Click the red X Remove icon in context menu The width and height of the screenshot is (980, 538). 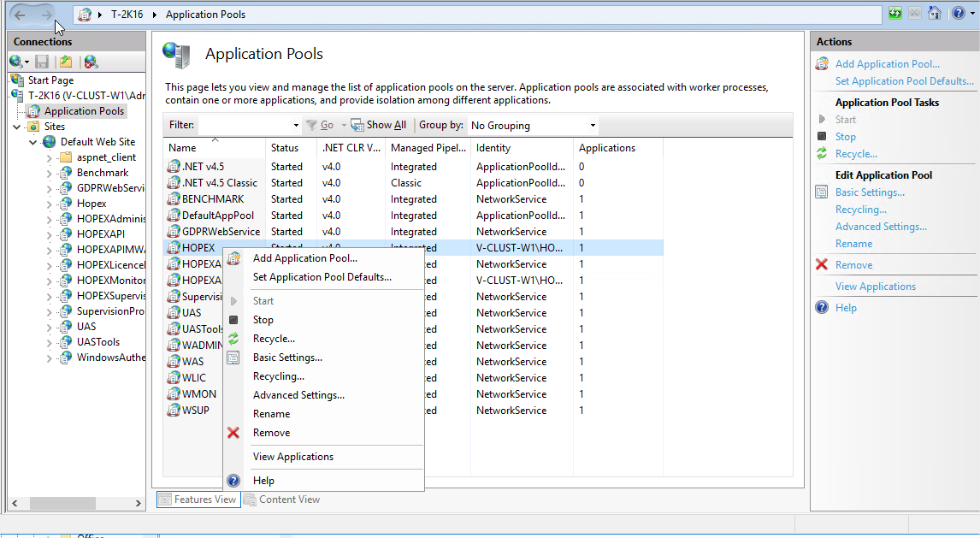point(233,433)
